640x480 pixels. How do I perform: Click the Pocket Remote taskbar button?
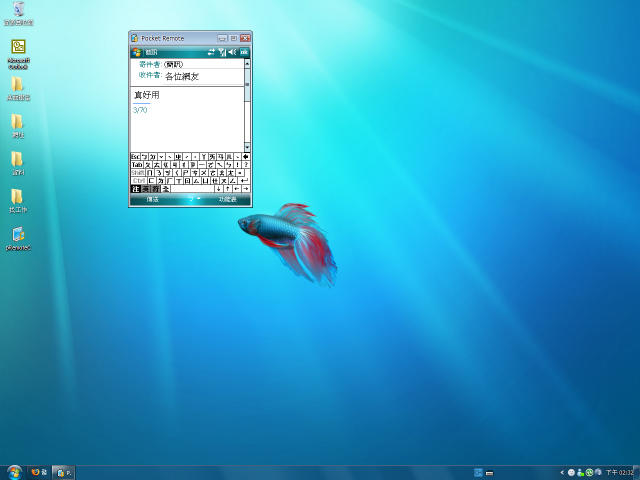[x=63, y=473]
